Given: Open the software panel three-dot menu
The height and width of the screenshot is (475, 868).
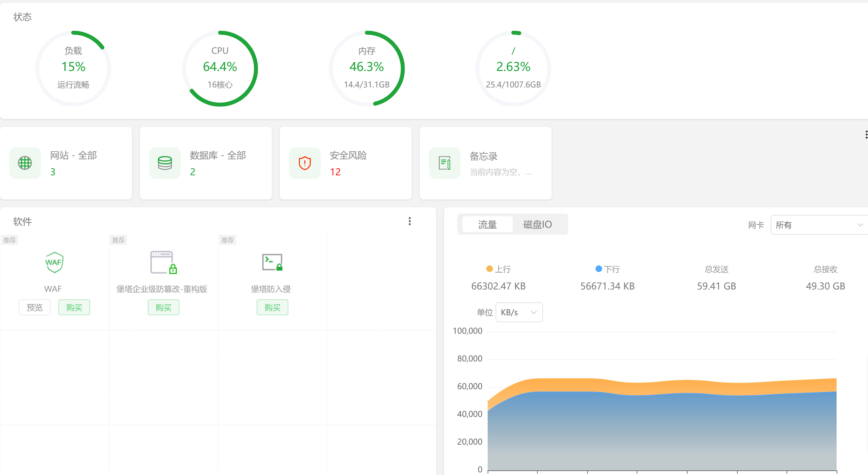Looking at the screenshot, I should point(410,221).
